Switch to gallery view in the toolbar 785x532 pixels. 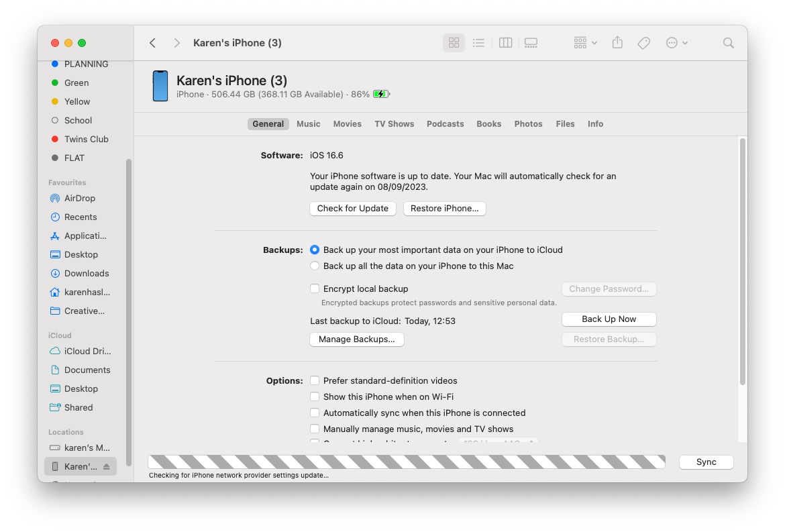(x=531, y=42)
